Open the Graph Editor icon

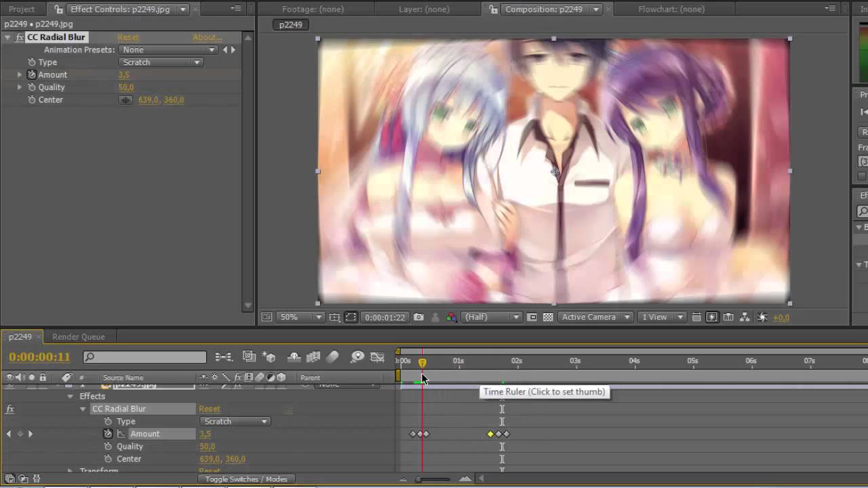point(378,357)
